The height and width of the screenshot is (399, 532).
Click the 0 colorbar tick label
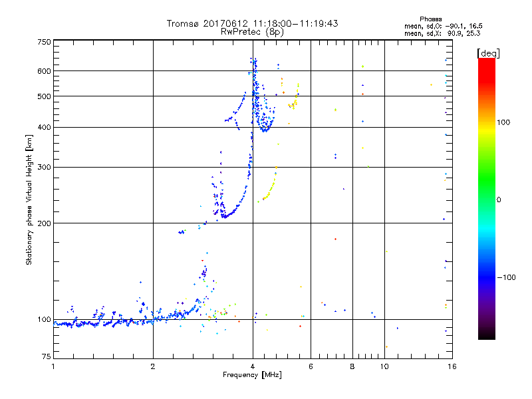(499, 199)
